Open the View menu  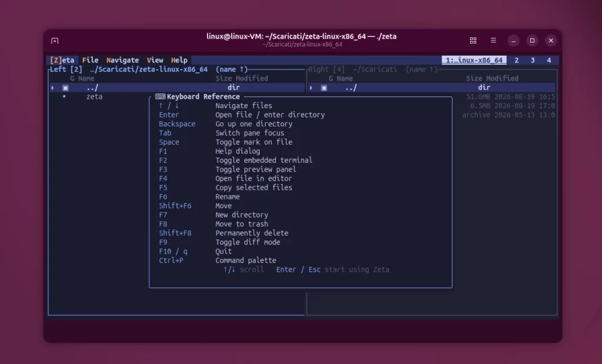[x=155, y=61]
